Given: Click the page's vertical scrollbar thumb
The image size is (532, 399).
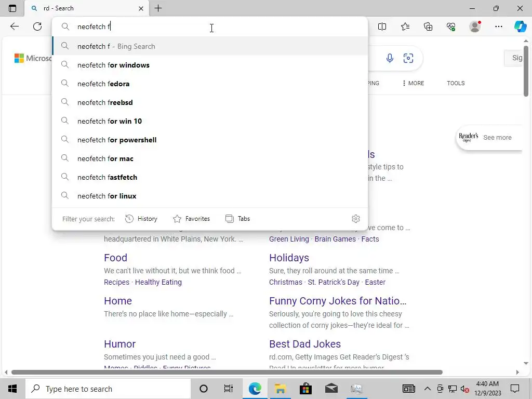Looking at the screenshot, I should pos(526,71).
